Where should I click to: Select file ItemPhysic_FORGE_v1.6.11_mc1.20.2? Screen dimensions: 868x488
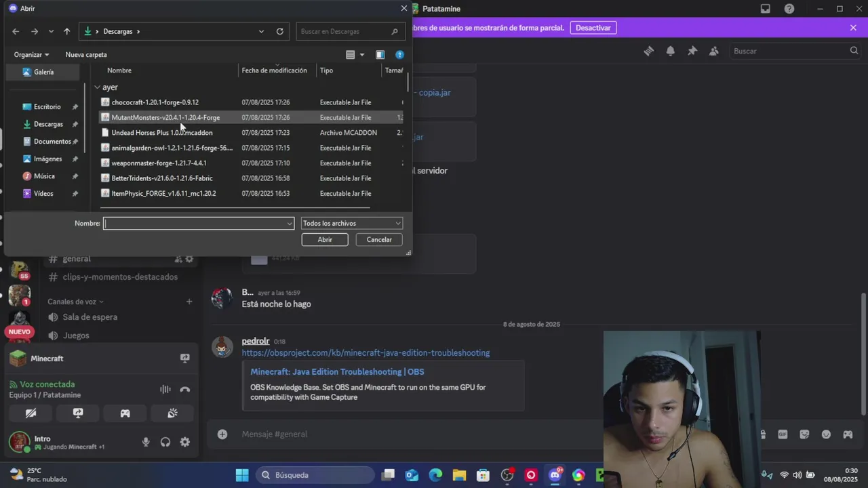click(163, 194)
